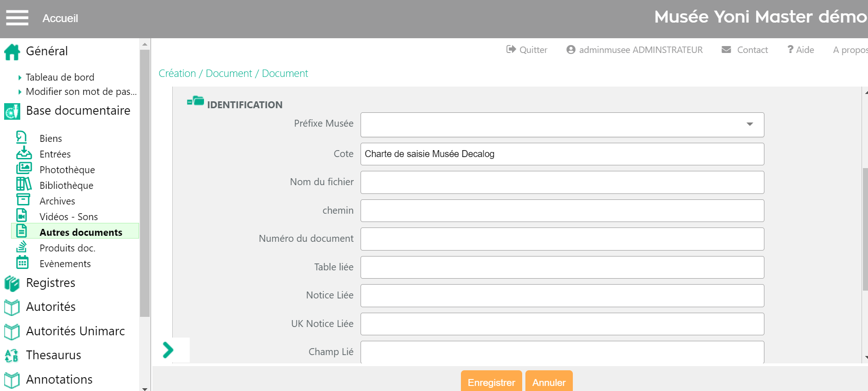Click the user account avatar icon
The image size is (868, 391).
coord(571,49)
